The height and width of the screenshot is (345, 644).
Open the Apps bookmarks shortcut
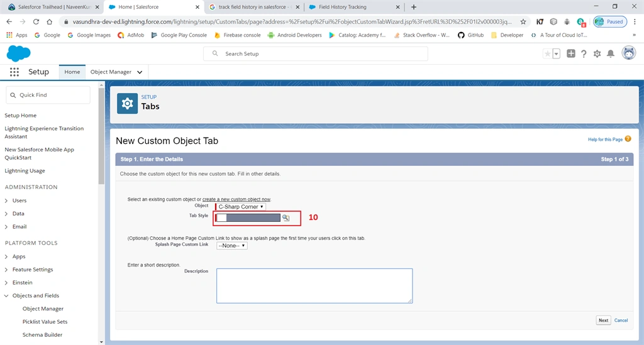pyautogui.click(x=17, y=35)
